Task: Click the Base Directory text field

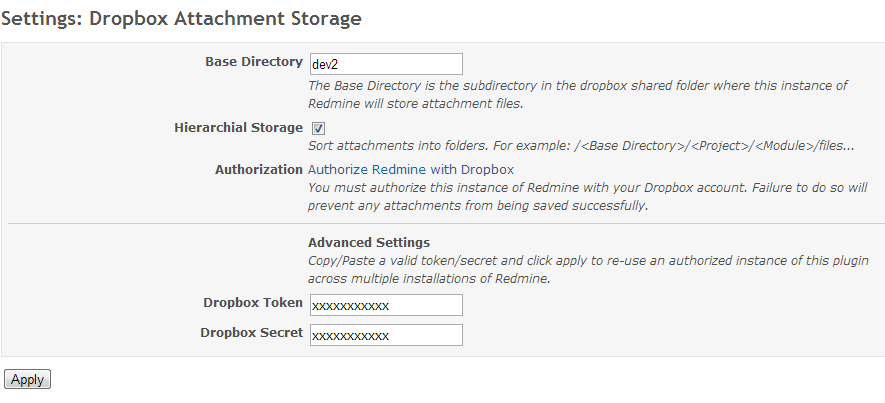Action: [386, 64]
